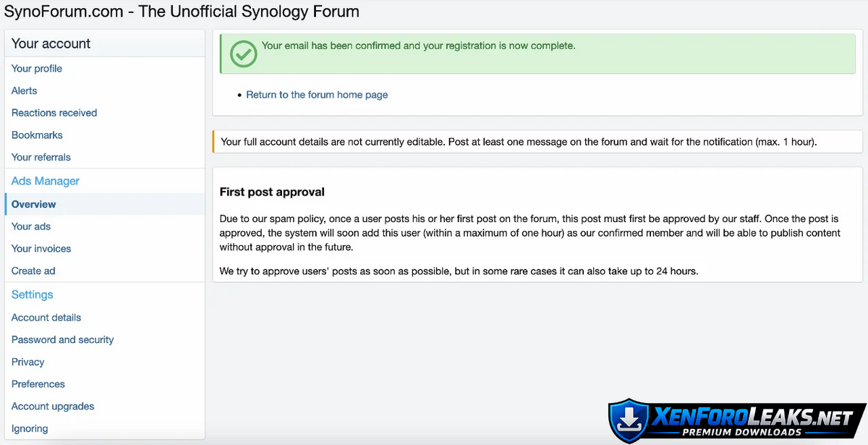Show Your referrals

point(41,157)
